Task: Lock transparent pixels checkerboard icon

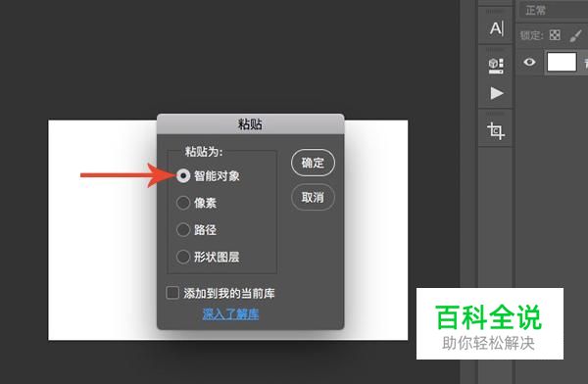Action: coord(555,35)
